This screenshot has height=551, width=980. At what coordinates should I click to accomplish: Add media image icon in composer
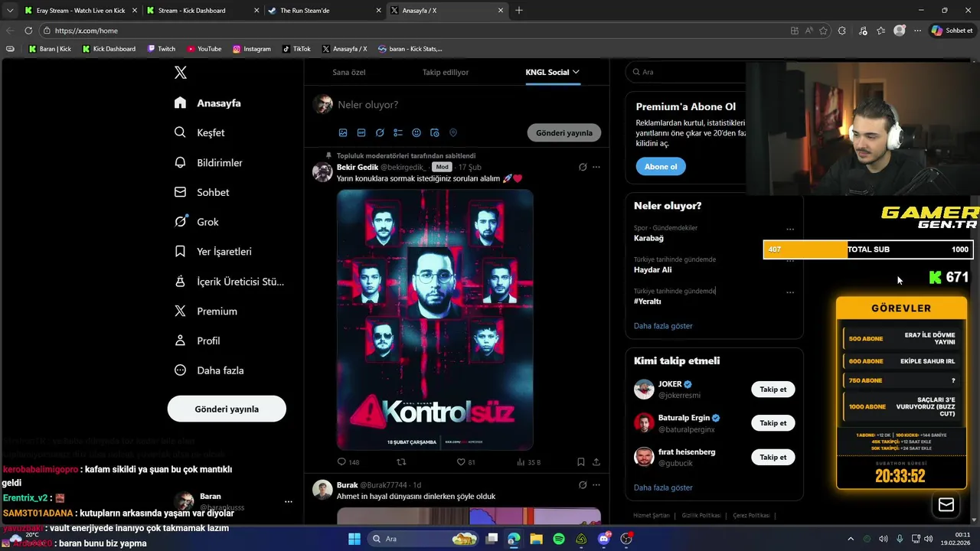click(x=343, y=132)
